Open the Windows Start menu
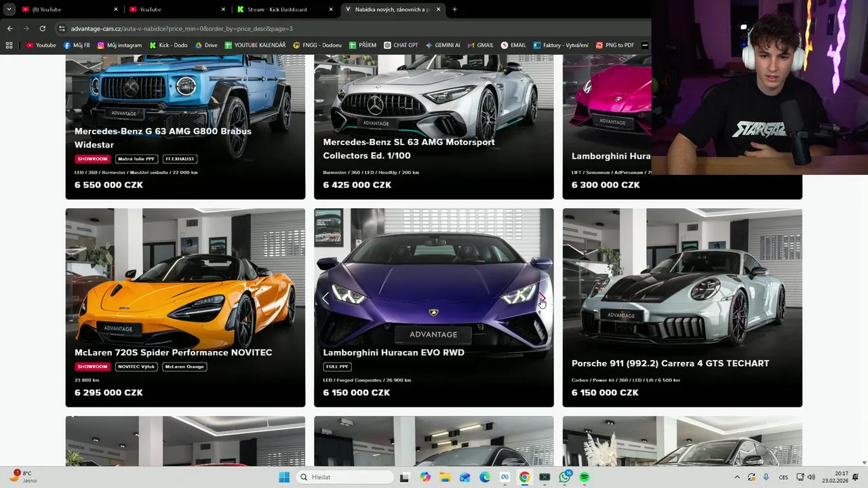This screenshot has width=868, height=488. (x=284, y=477)
